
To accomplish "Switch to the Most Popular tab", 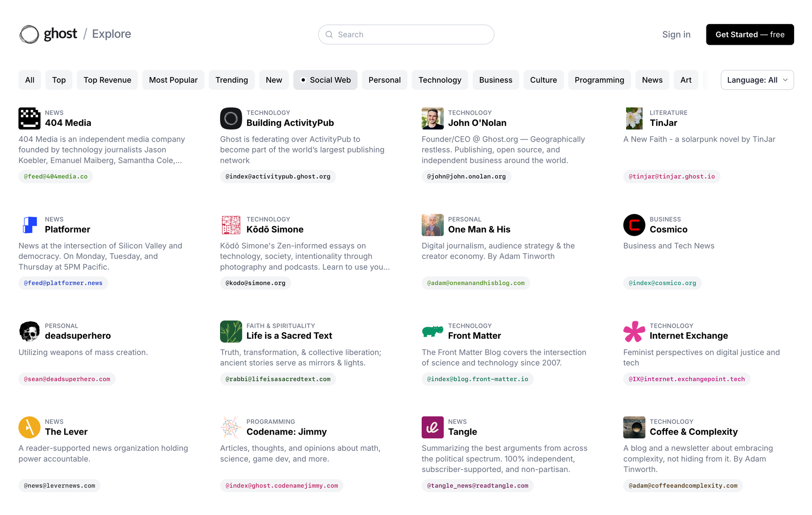I will click(x=173, y=80).
